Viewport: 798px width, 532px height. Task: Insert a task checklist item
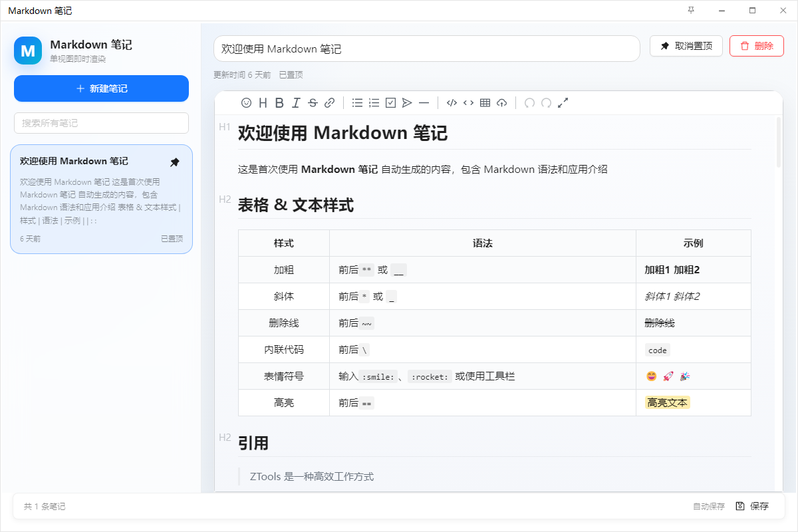[390, 103]
